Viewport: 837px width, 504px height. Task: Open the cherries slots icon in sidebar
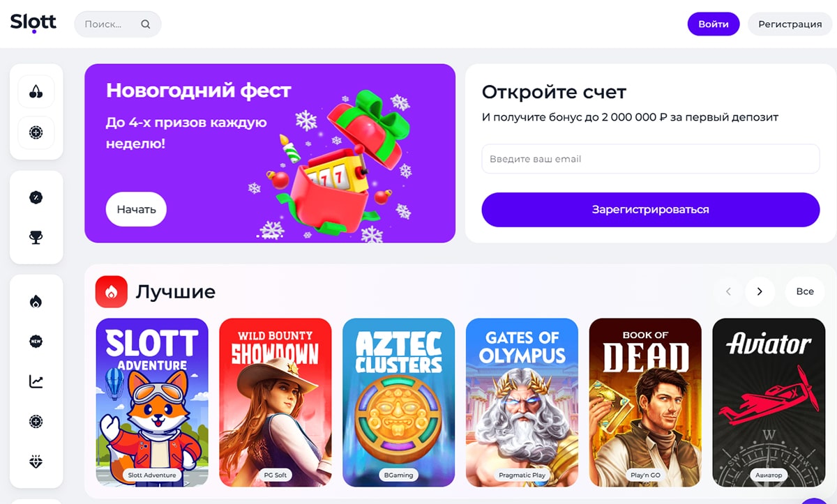tap(36, 91)
